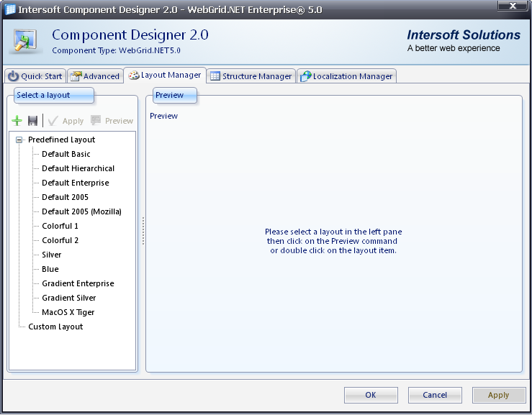Go to the Localization Manager tab
The height and width of the screenshot is (415, 532).
pyautogui.click(x=347, y=76)
